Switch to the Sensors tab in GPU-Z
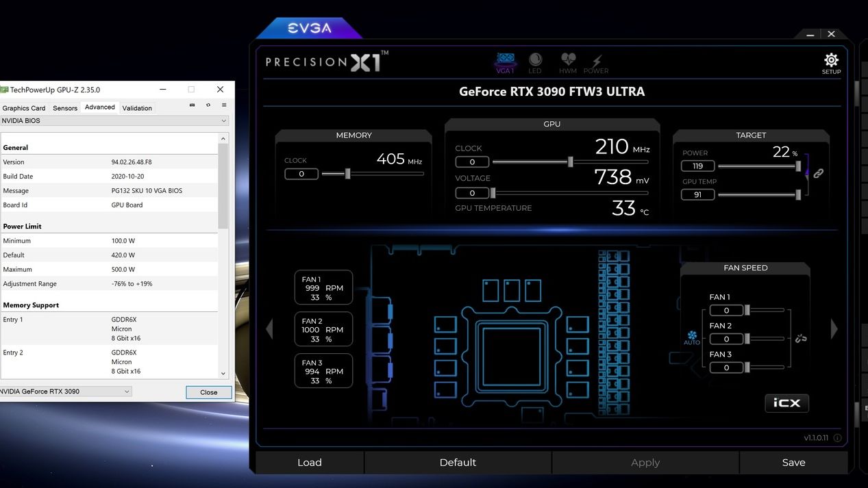Image resolution: width=868 pixels, height=488 pixels. click(x=65, y=108)
